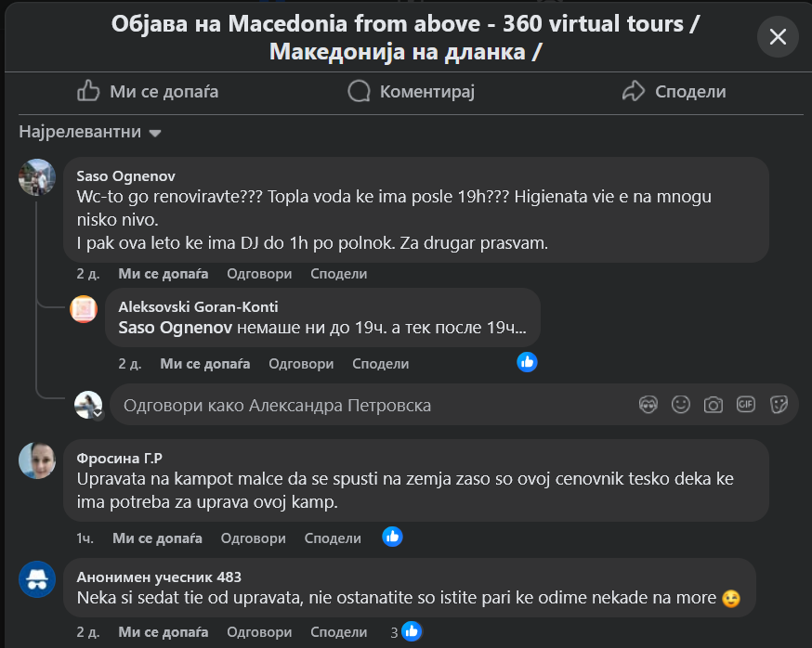Click 'Одговори' under Фросина's comment
812x648 pixels.
coord(254,538)
